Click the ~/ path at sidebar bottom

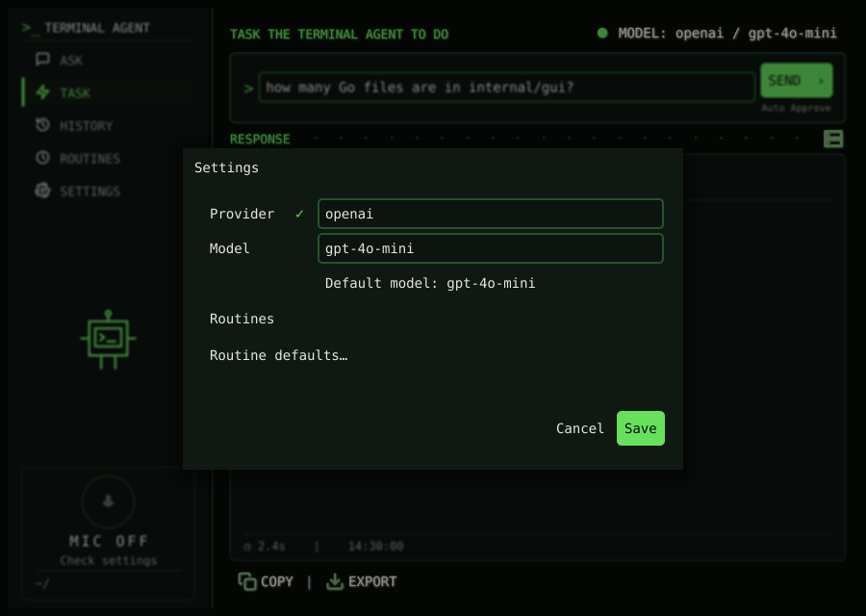coord(41,583)
